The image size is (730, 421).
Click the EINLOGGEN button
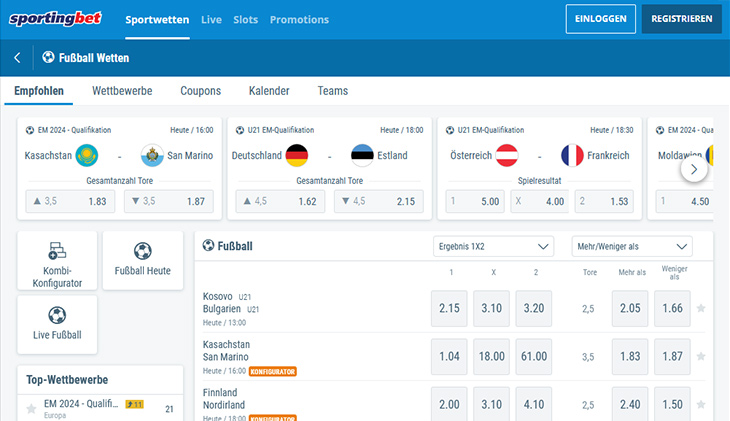point(601,19)
